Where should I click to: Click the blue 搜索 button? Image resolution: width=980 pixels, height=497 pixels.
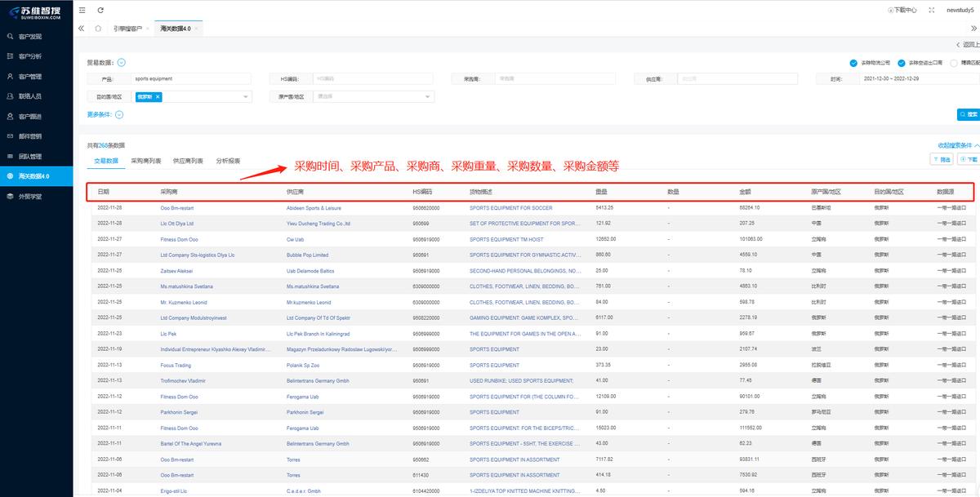tap(968, 115)
